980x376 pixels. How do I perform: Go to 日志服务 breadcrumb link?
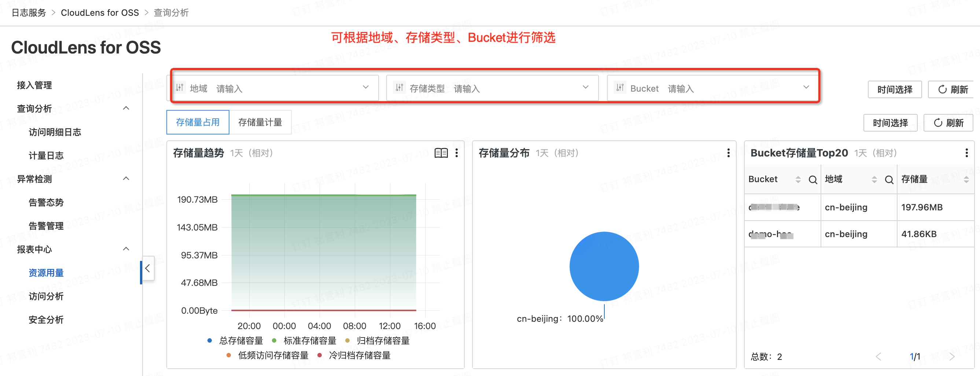click(29, 13)
